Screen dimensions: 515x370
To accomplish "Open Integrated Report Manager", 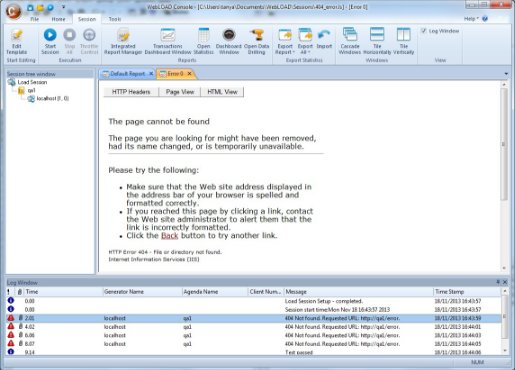I will click(x=123, y=41).
